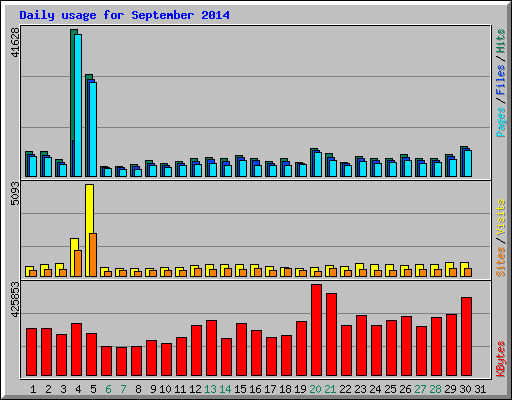Click day 31 on the x-axis
Viewport: 512px width, 400px height.
click(x=480, y=389)
